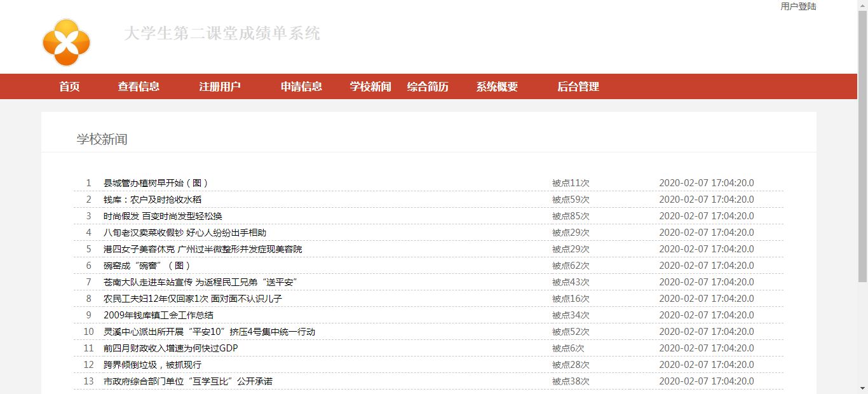Click the timestamp in the 前四月财政收入 row
Screen dimensions: 868x394
pos(707,348)
